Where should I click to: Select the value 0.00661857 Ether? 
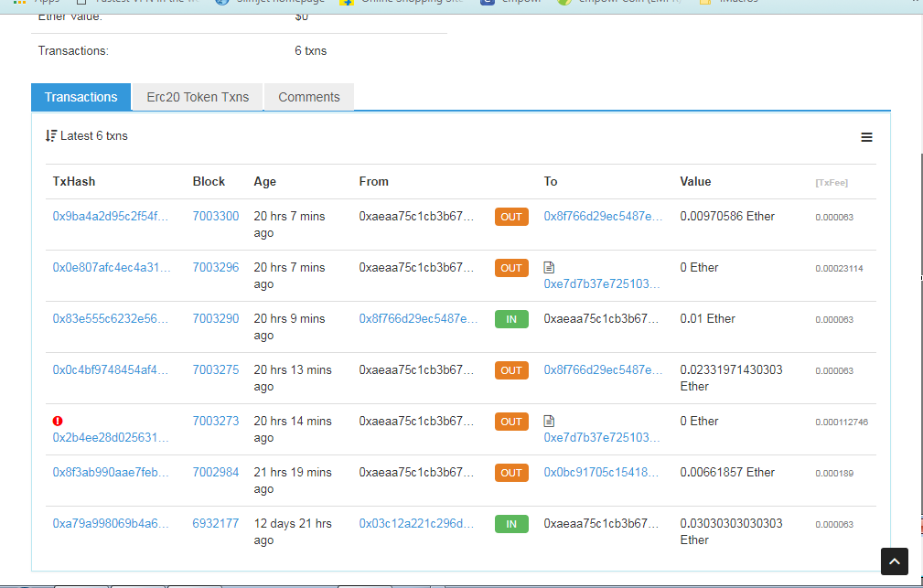tap(727, 472)
